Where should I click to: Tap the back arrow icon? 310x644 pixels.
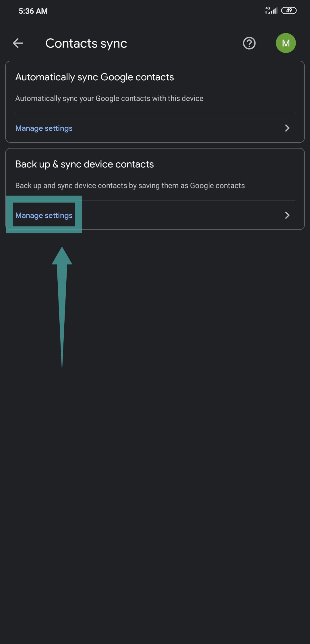click(x=18, y=43)
